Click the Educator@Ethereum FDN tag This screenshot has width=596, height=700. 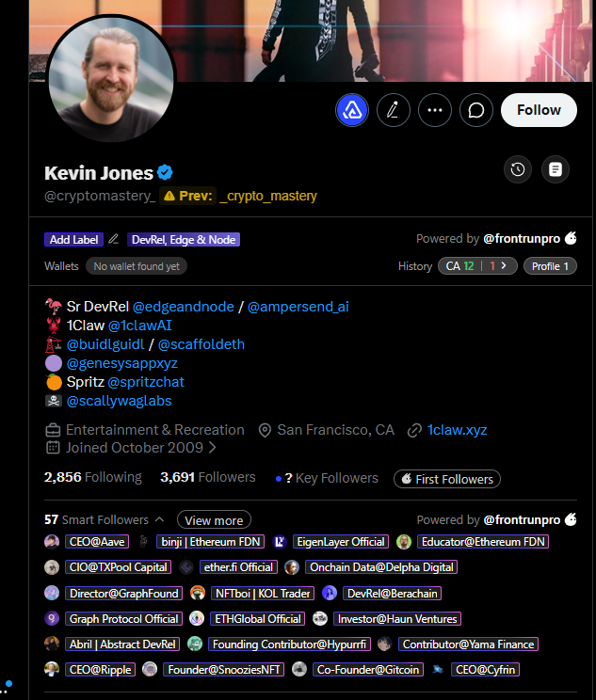(x=483, y=542)
